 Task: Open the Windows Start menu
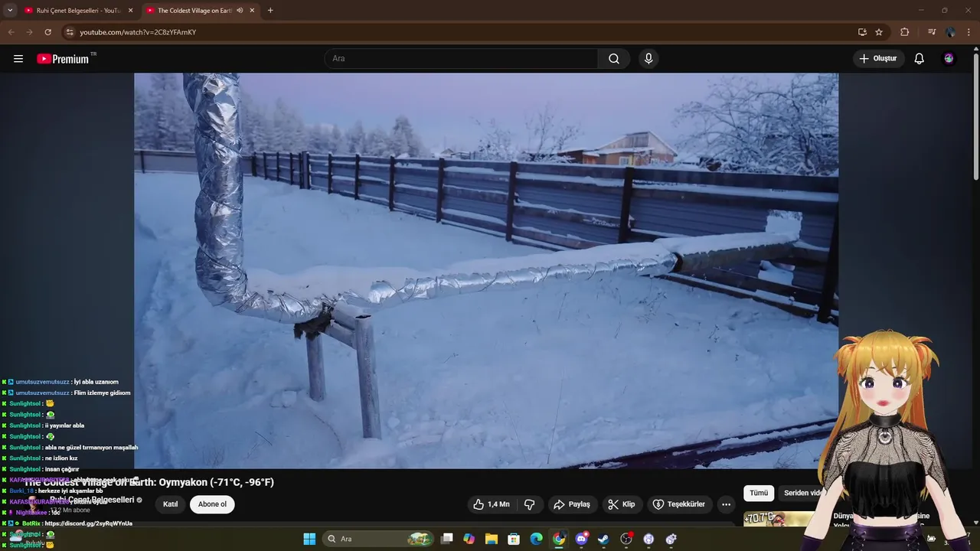[x=309, y=539]
